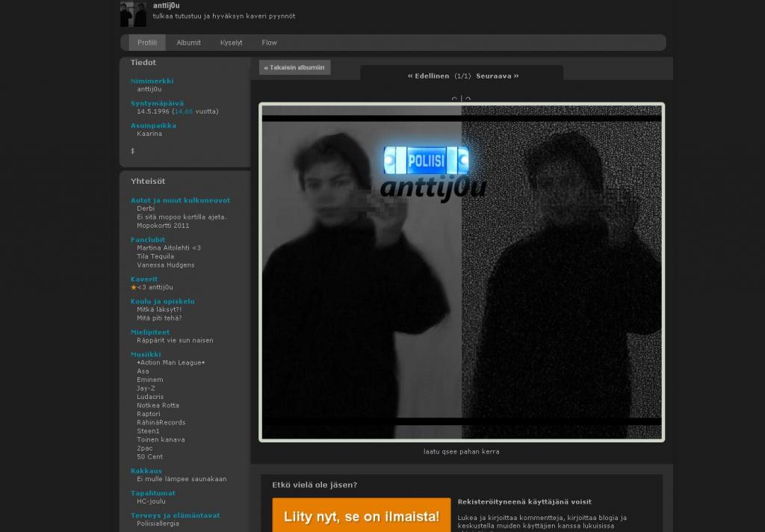Screen dimensions: 765x532
Task: Open the Nimimerkki heading link
Action: (x=152, y=81)
